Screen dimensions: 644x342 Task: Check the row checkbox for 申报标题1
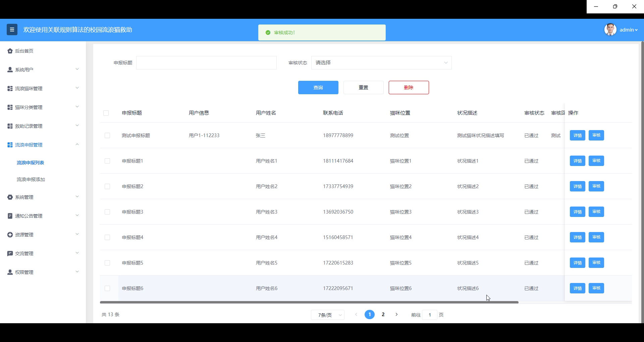coord(107,161)
